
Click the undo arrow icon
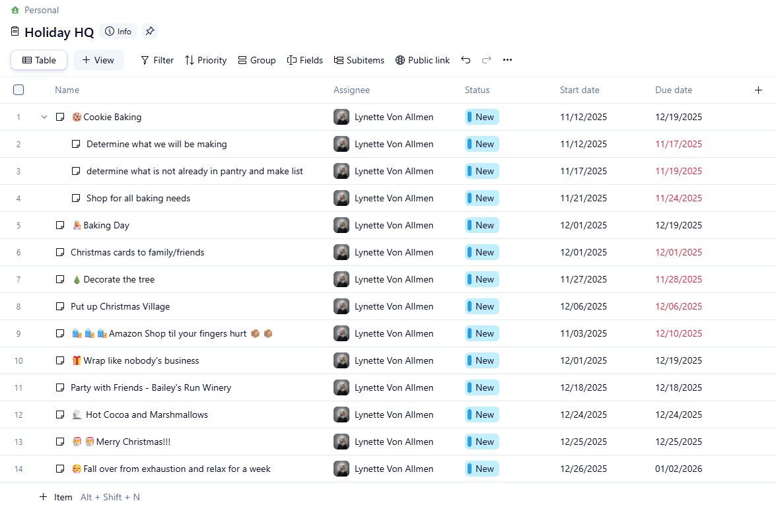coord(466,60)
